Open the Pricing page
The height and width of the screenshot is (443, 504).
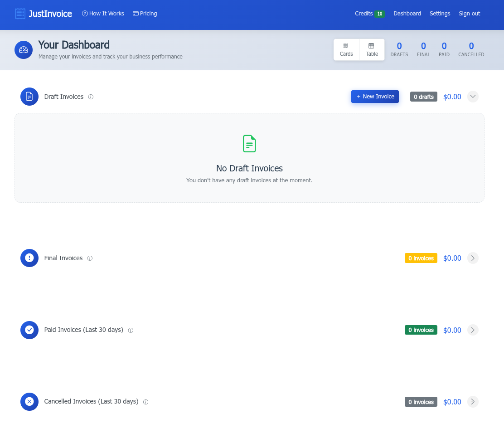point(145,14)
